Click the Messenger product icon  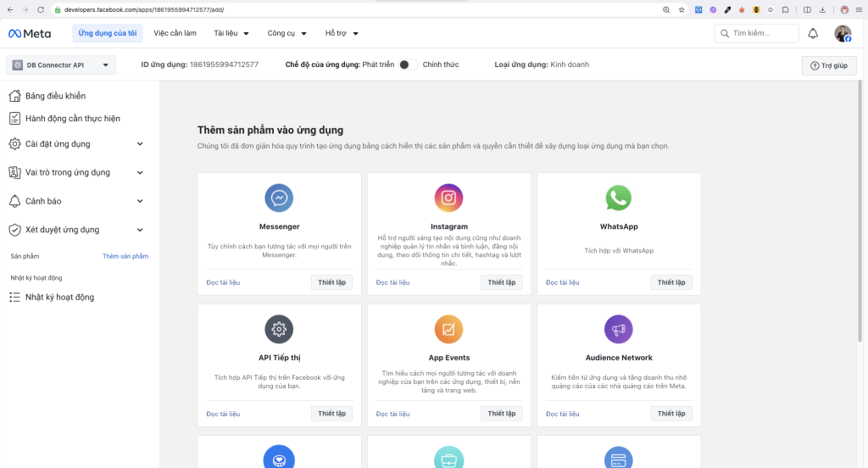pos(279,198)
